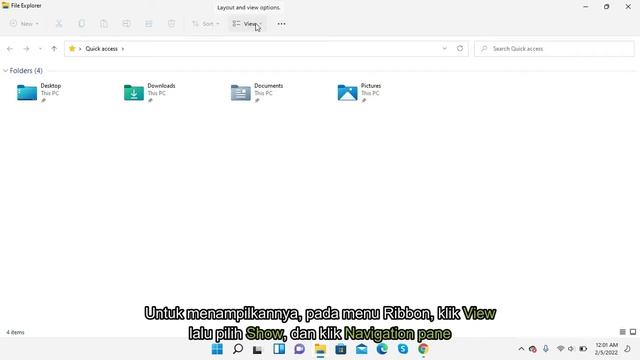Launch Skype from taskbar

[x=403, y=349]
